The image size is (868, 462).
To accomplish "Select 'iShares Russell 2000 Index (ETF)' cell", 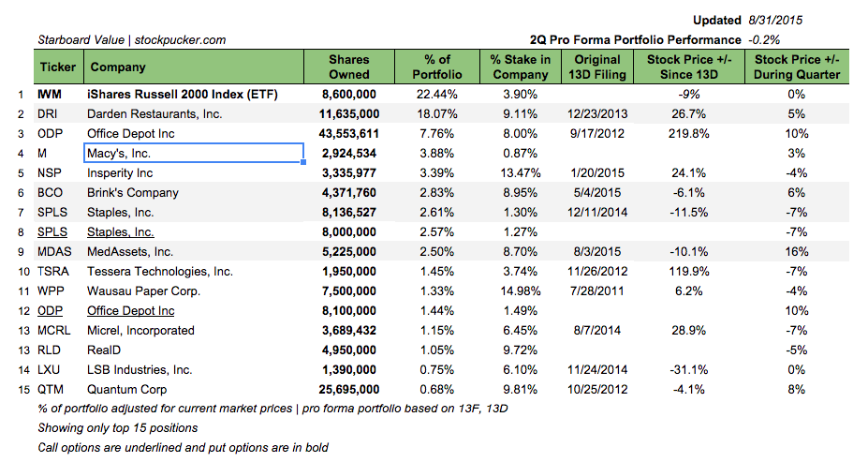I will coord(183,94).
